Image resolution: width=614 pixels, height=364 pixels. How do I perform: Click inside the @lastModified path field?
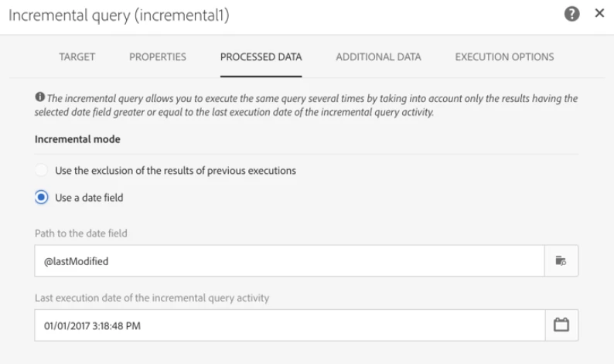click(290, 261)
